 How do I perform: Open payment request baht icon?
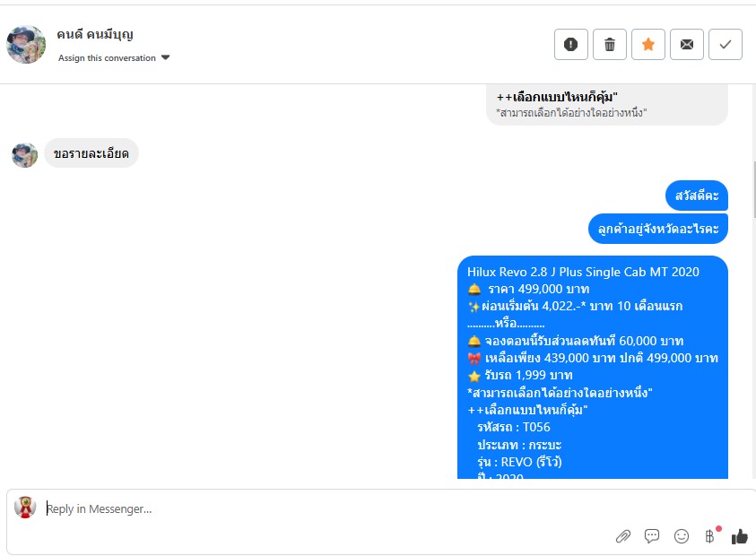pyautogui.click(x=709, y=536)
